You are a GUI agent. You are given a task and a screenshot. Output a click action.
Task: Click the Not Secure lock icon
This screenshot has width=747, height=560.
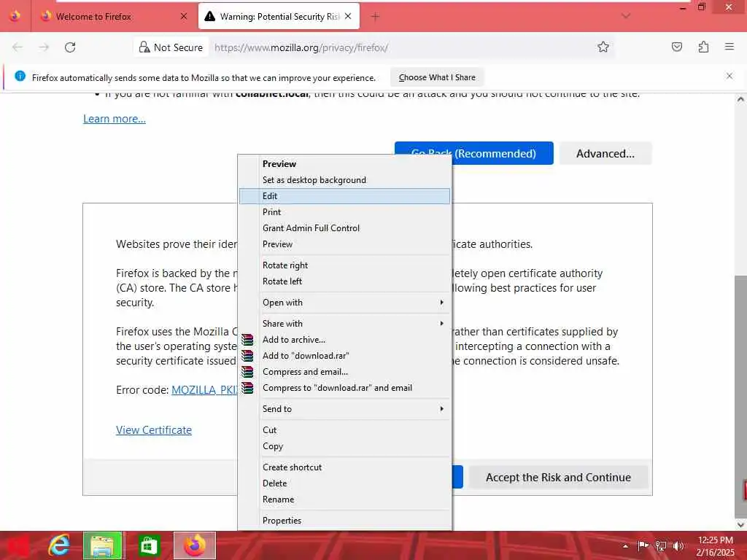(x=144, y=47)
